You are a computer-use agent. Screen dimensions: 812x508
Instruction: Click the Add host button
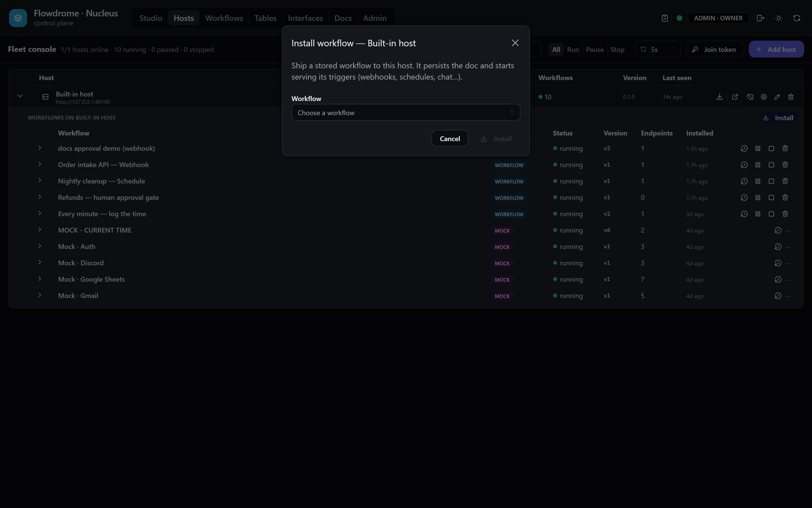tap(776, 49)
